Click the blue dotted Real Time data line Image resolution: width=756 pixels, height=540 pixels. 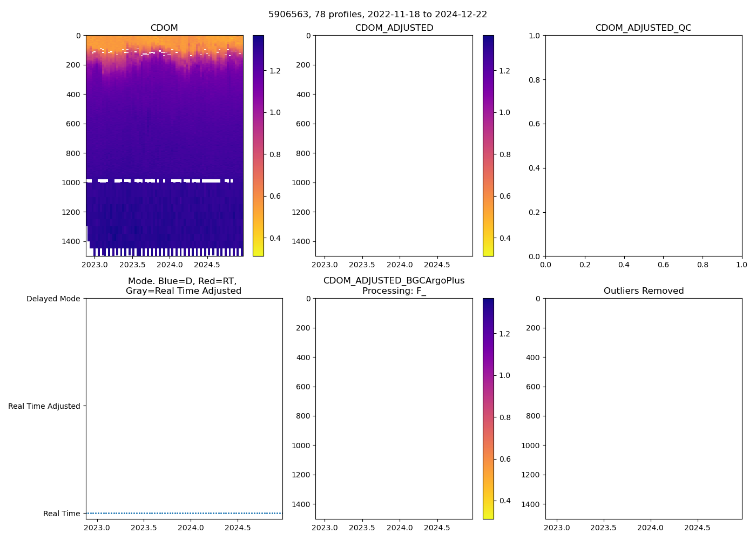click(x=184, y=513)
